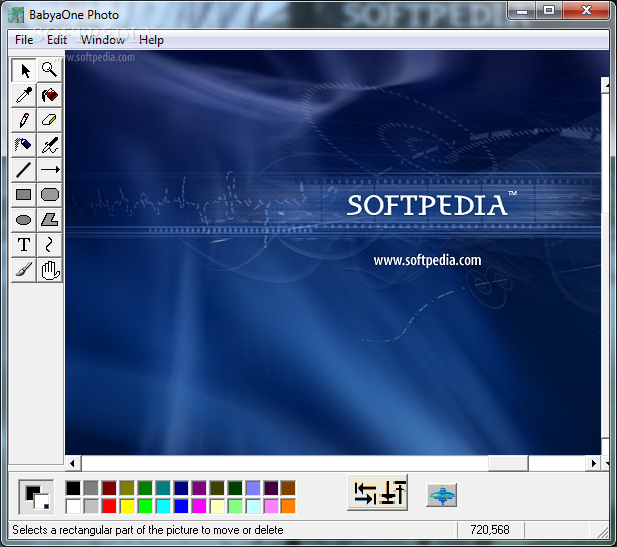Choose the magenta color swatch
This screenshot has width=617, height=547.
point(199,506)
